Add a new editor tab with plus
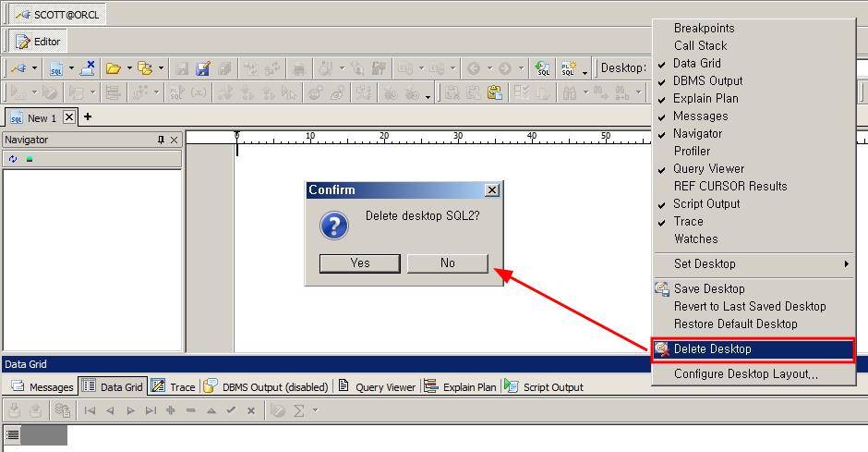Image resolution: width=868 pixels, height=452 pixels. (88, 117)
